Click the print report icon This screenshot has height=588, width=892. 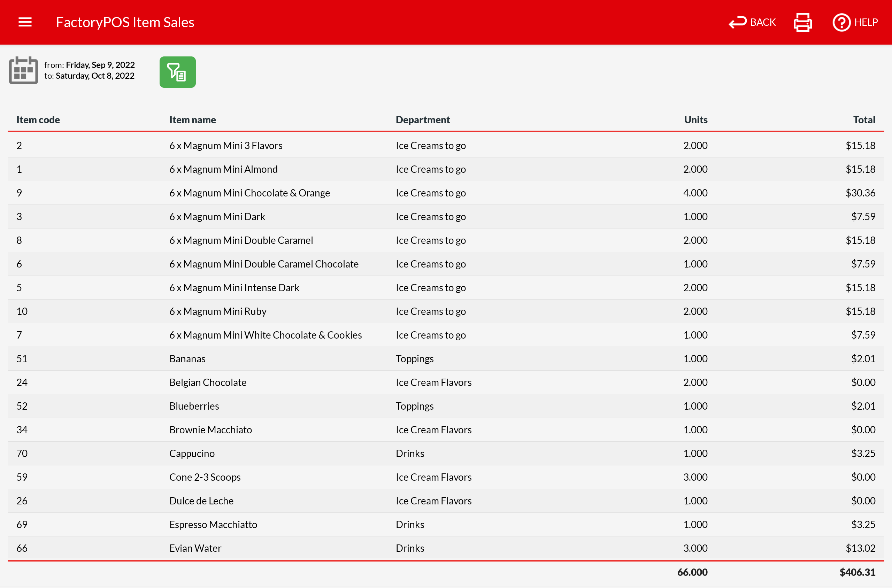click(803, 23)
